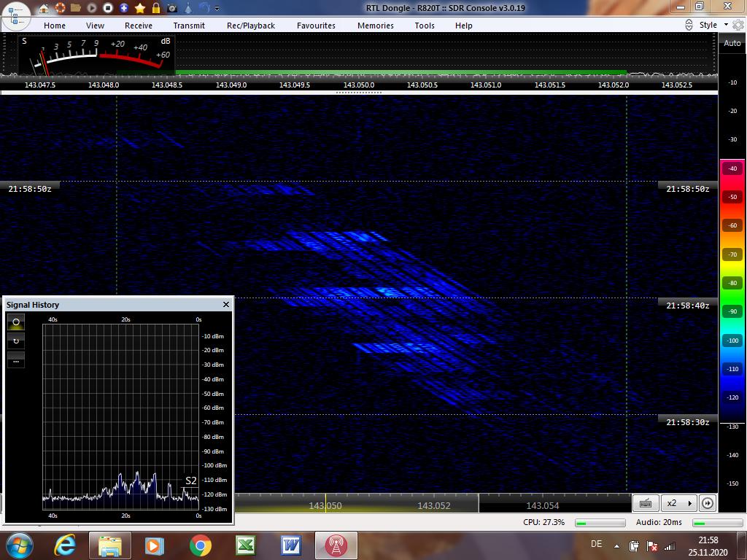The image size is (747, 560).
Task: Click the CPU usage progress bar
Action: [x=600, y=523]
